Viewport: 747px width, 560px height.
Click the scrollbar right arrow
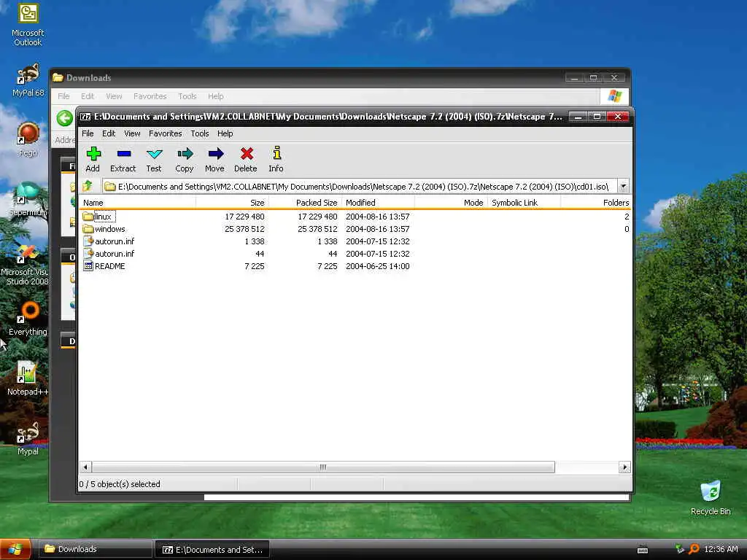(624, 467)
